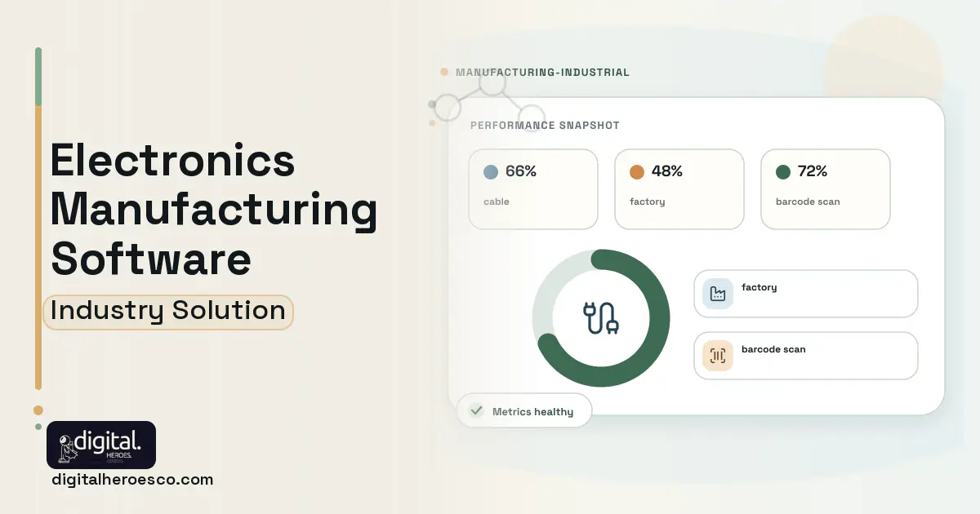Screen dimensions: 980x514
Task: Select the 72% barcode scan card
Action: 826,189
